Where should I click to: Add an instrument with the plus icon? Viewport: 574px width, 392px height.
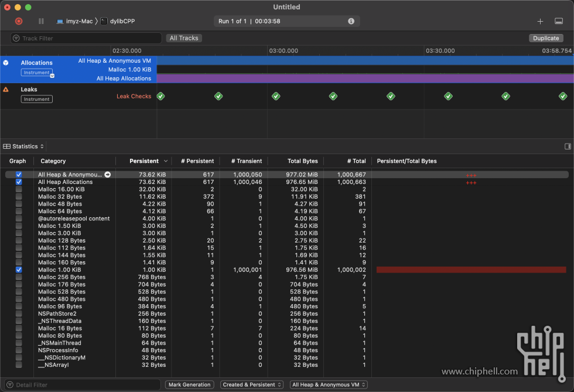pos(540,21)
